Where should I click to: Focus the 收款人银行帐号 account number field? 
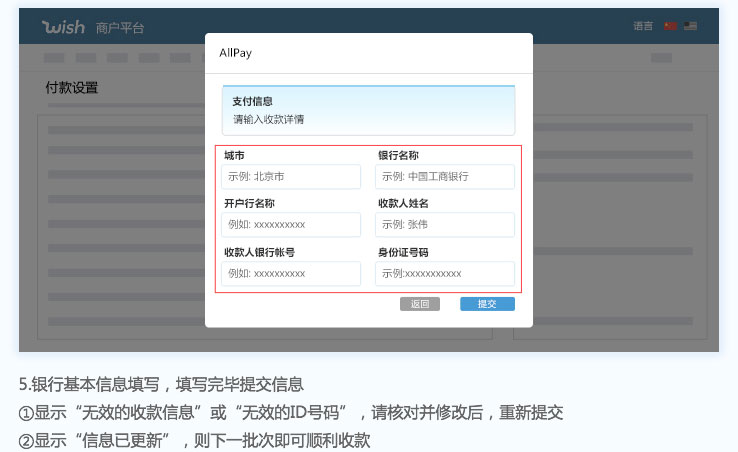291,274
